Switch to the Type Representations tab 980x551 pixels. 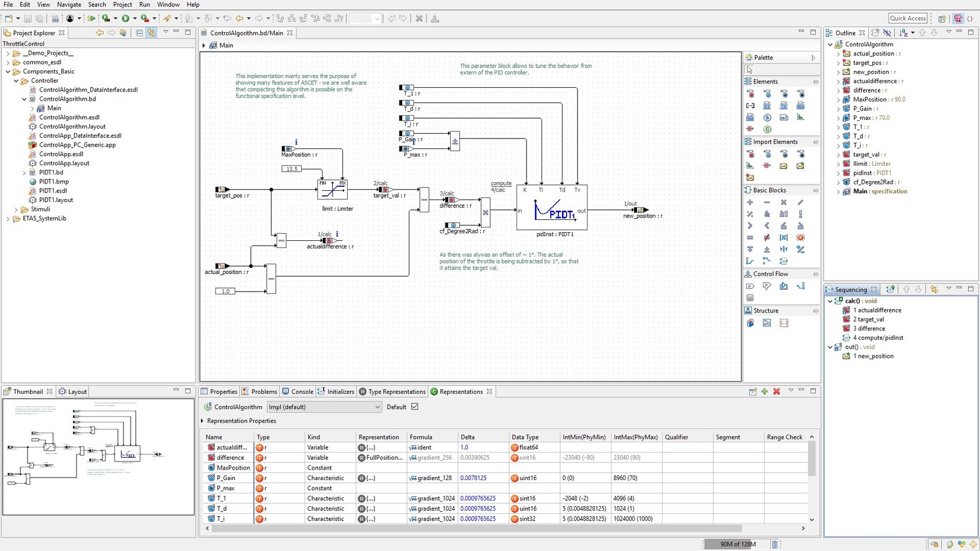(x=392, y=392)
